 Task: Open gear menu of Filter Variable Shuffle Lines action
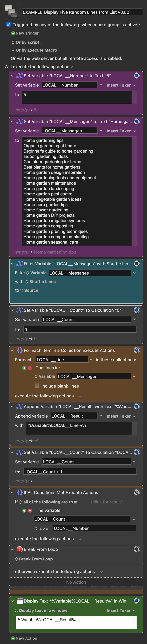tap(136, 263)
